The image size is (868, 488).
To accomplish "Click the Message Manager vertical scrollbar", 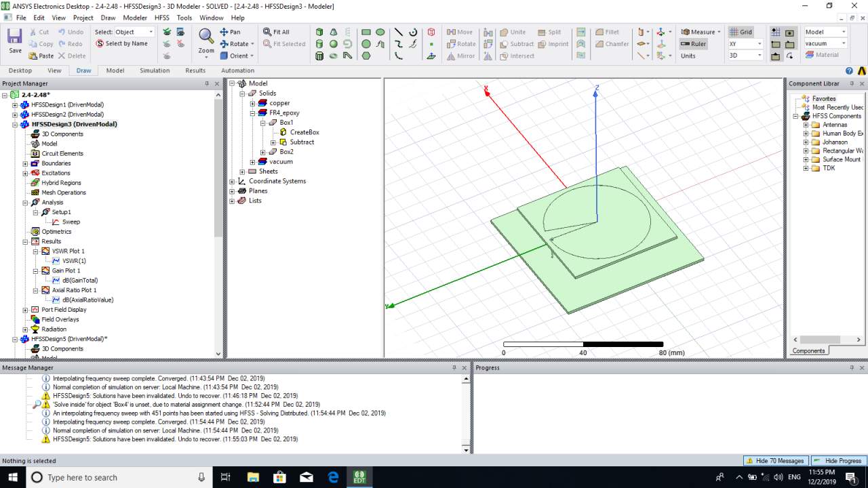I will [466, 413].
